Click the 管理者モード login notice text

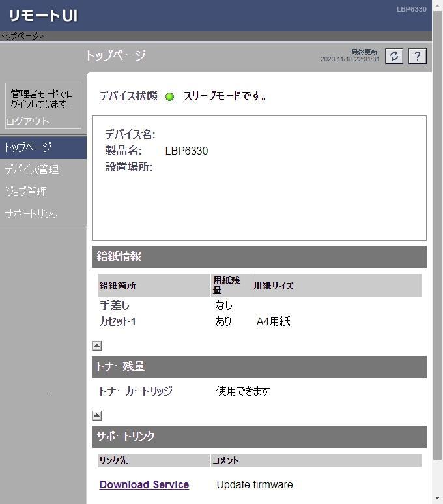pos(42,98)
